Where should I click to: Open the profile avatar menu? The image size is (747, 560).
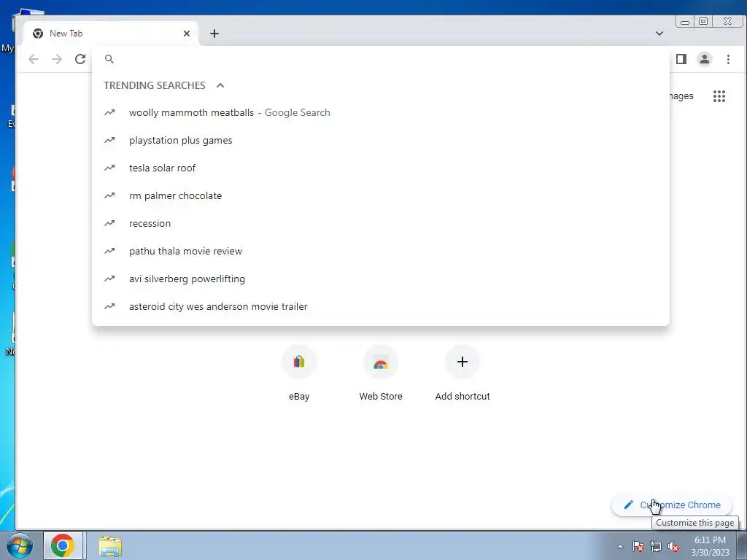pyautogui.click(x=705, y=59)
